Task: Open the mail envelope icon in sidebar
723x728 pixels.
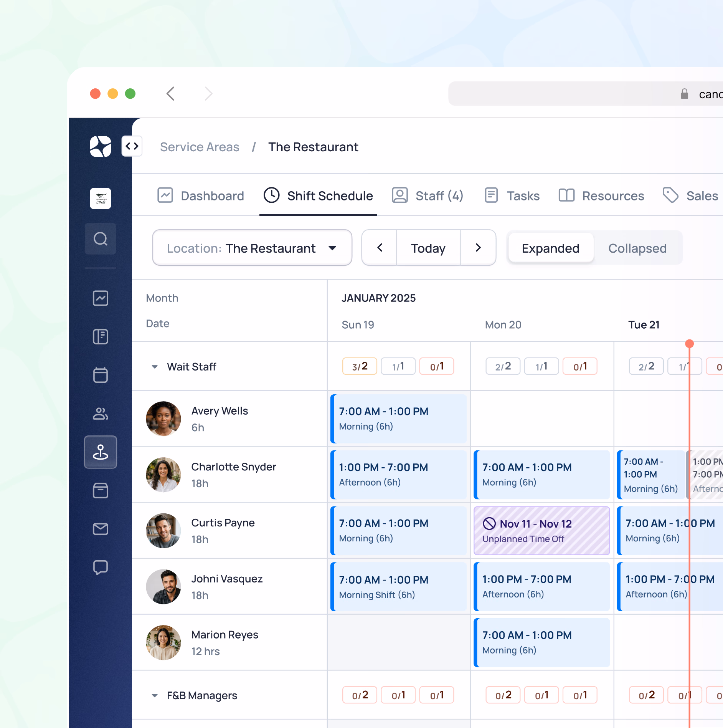Action: 101,529
